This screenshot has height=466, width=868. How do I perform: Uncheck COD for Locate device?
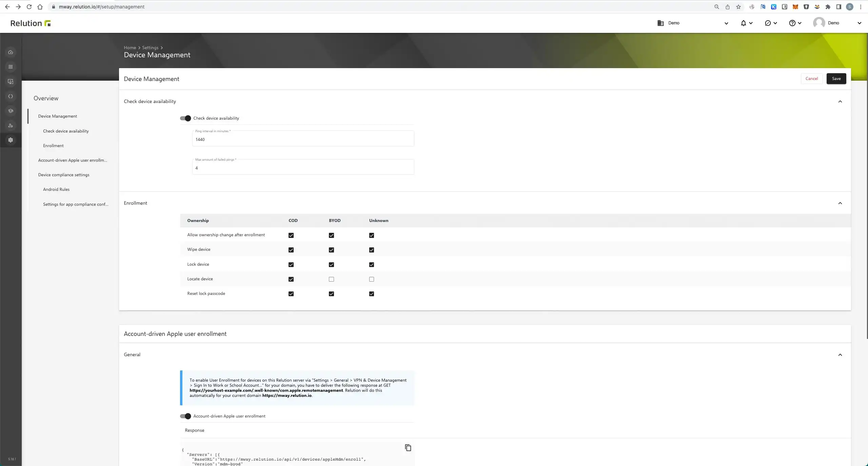(x=291, y=279)
